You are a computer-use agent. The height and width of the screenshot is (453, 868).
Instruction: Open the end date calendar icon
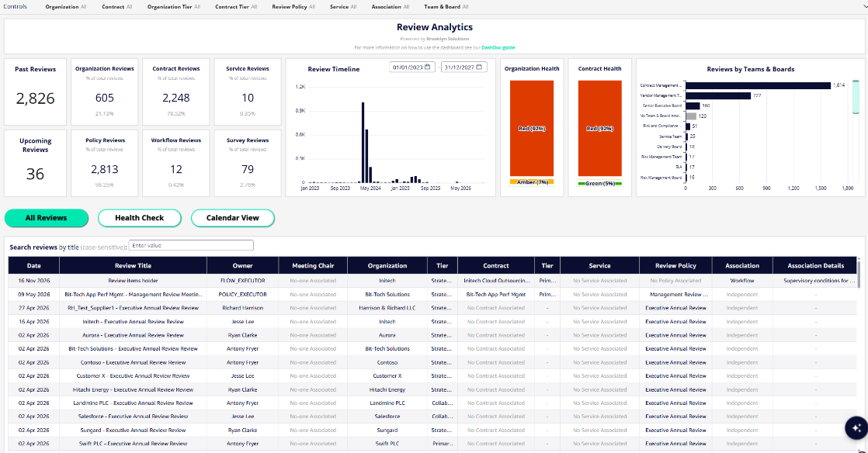(x=479, y=67)
